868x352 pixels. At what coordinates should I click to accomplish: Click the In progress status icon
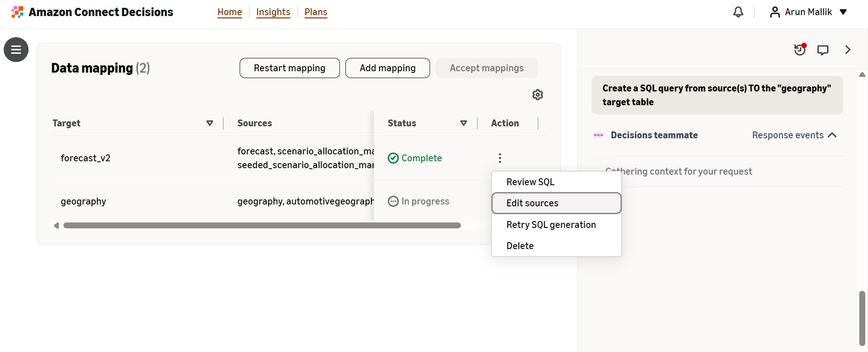393,201
